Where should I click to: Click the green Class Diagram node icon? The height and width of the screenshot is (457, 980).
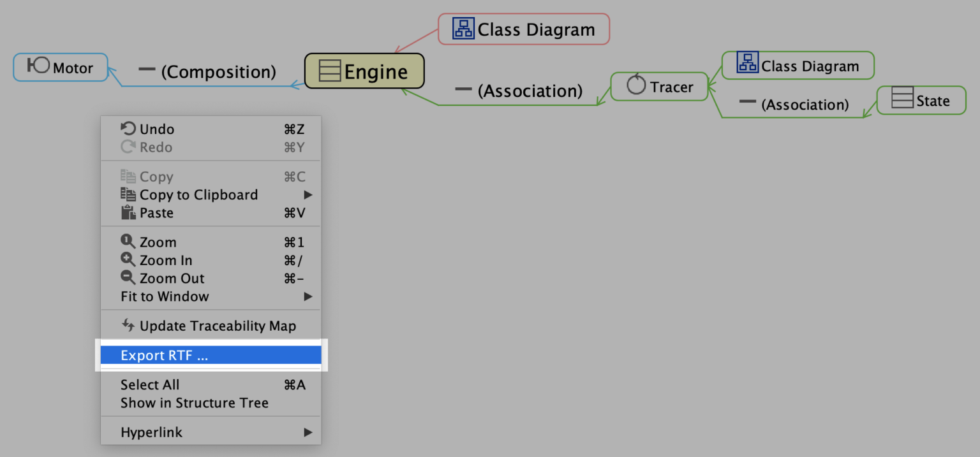coord(747,63)
